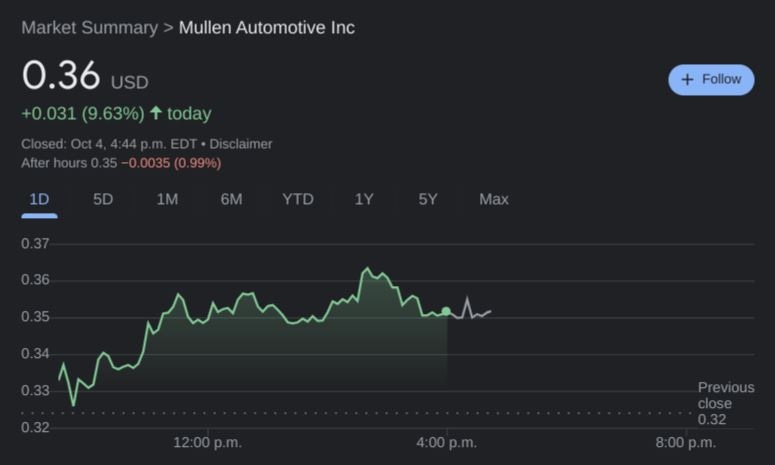
Task: Click the 4:00 p.m. axis label
Action: point(446,442)
